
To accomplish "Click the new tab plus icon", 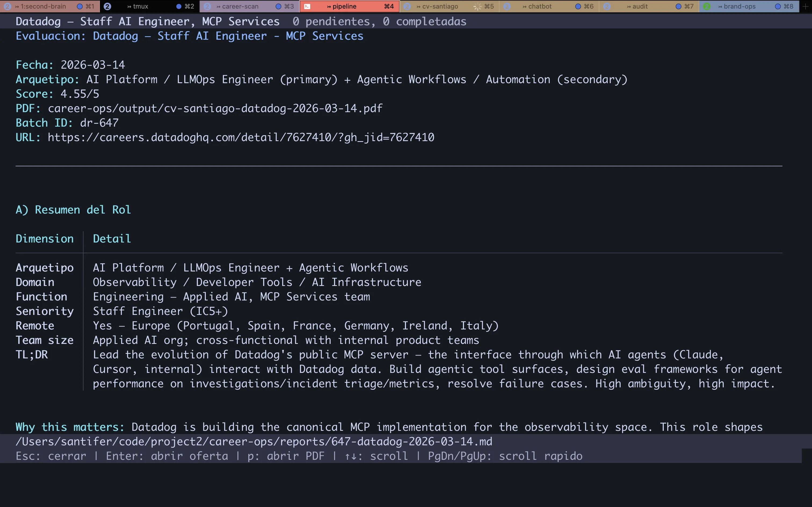I will click(x=806, y=6).
